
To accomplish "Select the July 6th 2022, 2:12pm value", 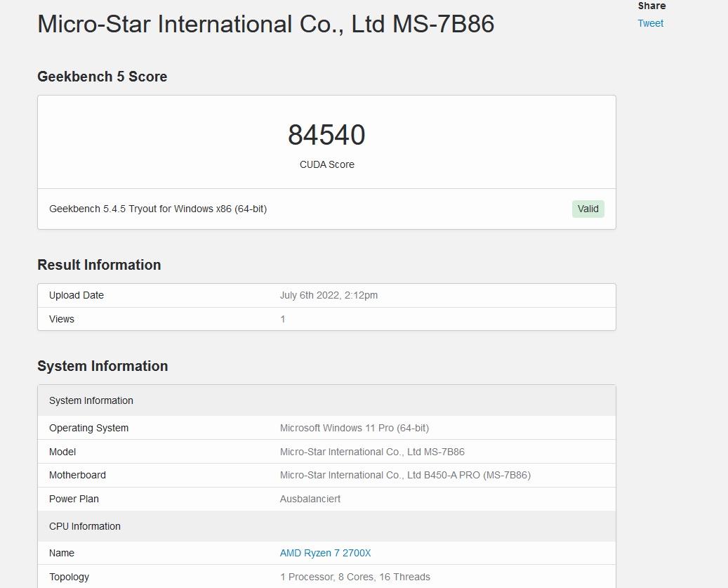I will pyautogui.click(x=329, y=295).
